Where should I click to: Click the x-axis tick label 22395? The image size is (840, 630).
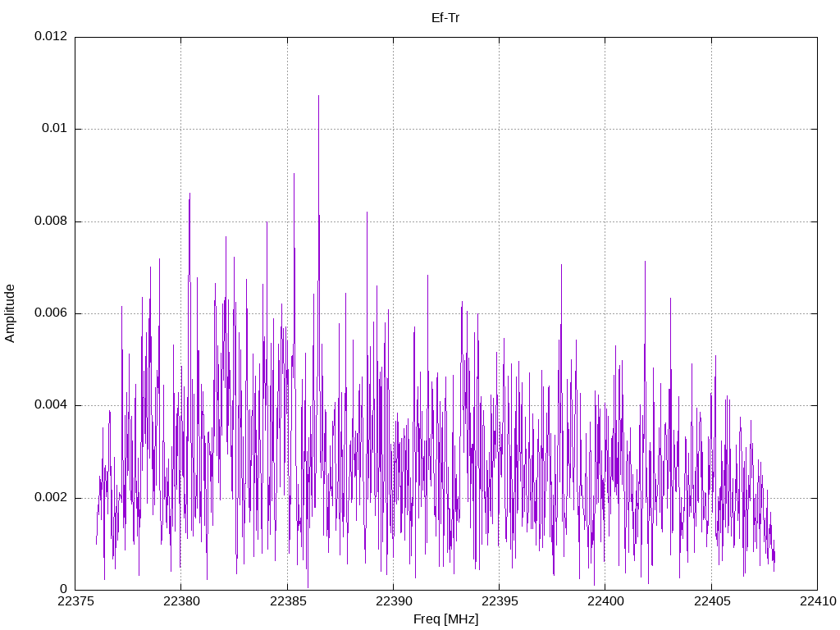coord(500,601)
